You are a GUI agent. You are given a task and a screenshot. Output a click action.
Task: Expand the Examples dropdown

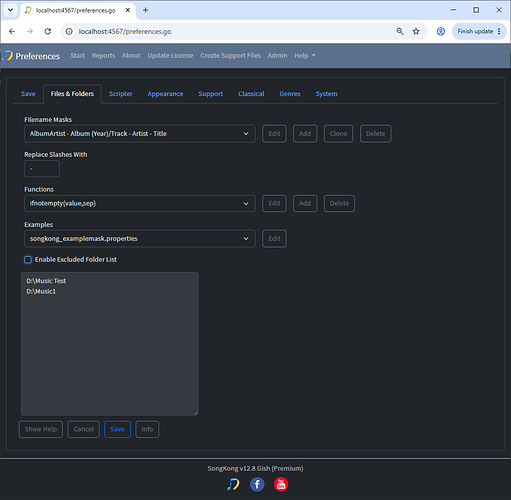140,239
